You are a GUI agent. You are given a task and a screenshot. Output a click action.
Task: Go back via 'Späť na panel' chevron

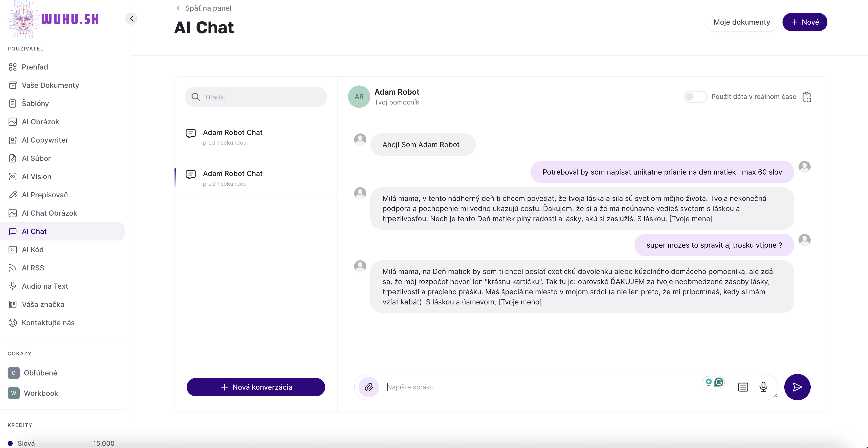pyautogui.click(x=178, y=8)
